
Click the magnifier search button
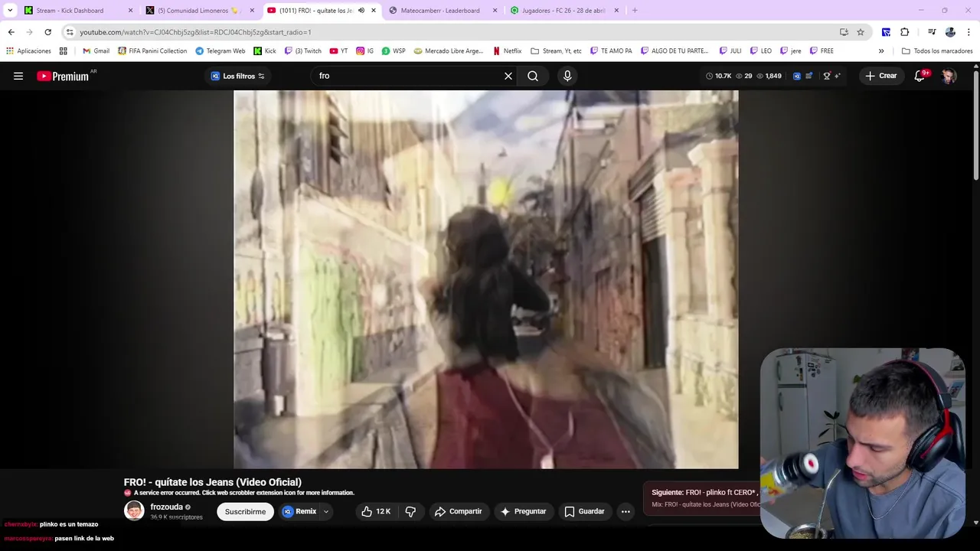533,76
